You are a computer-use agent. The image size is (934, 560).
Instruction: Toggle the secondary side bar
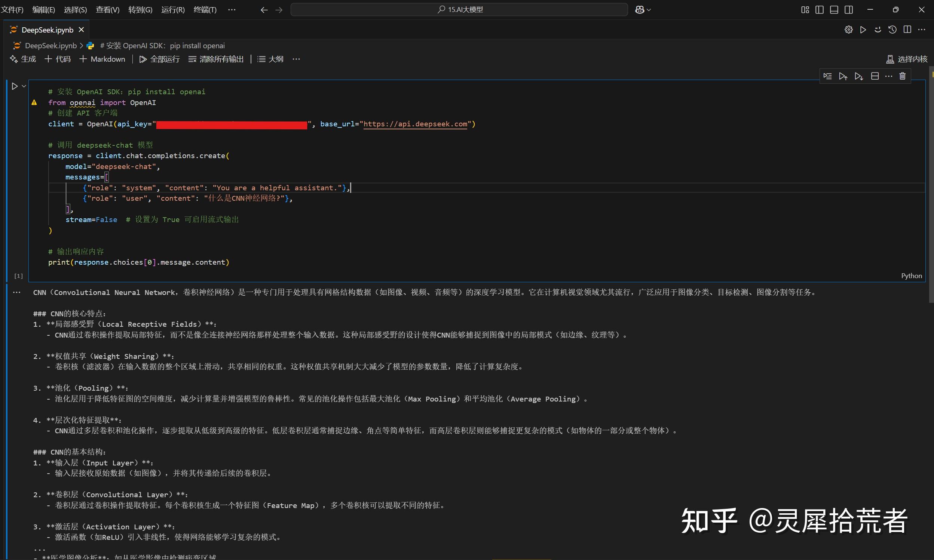[849, 9]
